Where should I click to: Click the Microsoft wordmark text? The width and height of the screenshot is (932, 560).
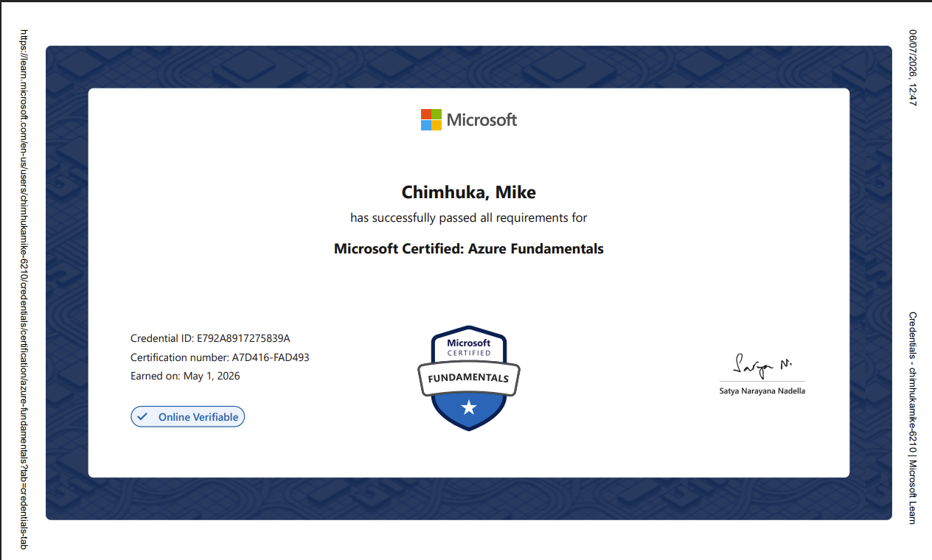click(482, 119)
